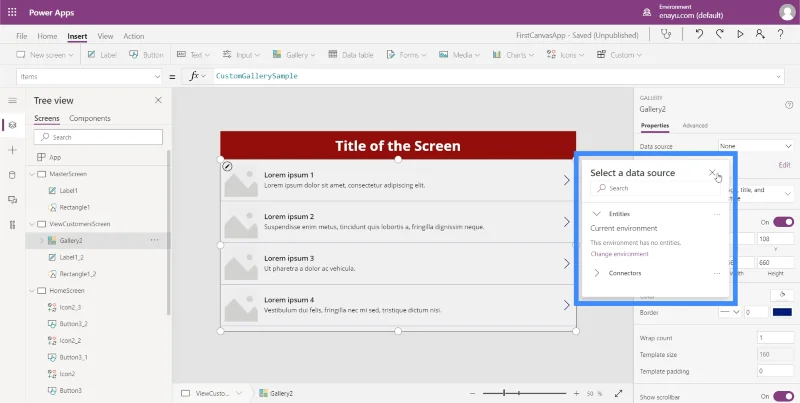The width and height of the screenshot is (800, 403).
Task: Open the Icons dropdown
Action: [x=565, y=55]
